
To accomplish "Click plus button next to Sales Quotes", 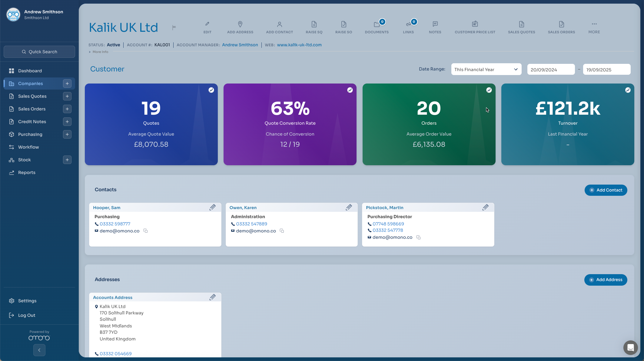I will (x=67, y=96).
